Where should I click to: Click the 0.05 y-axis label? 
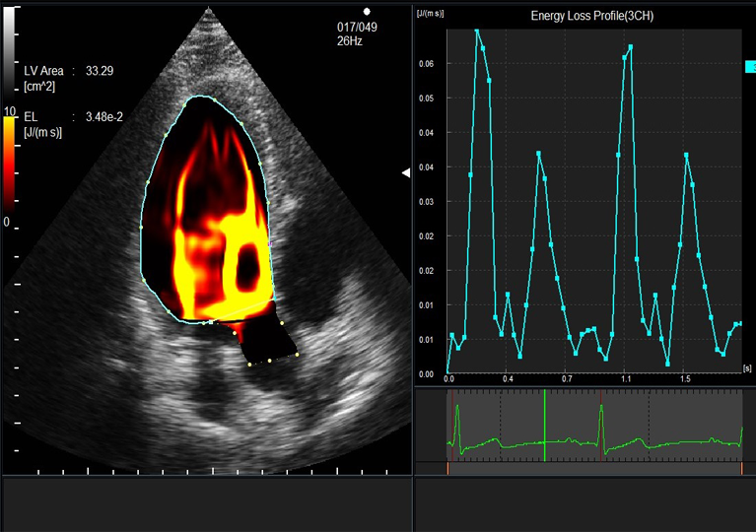(426, 99)
